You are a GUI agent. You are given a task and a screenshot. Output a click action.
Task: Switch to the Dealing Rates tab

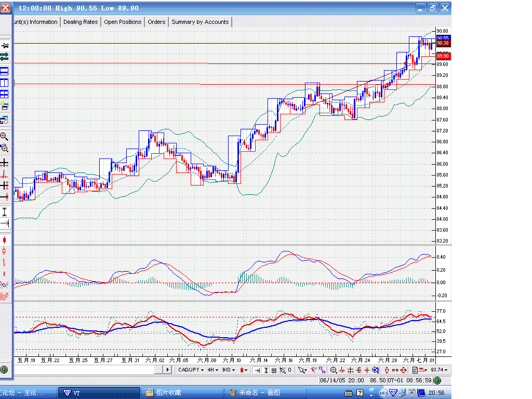point(81,22)
